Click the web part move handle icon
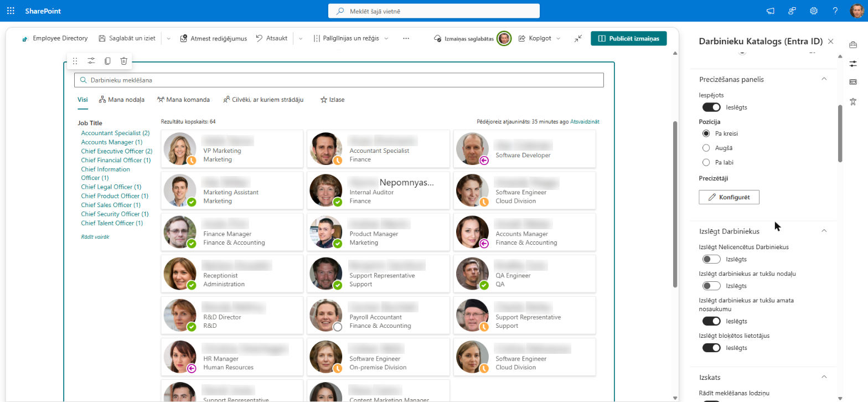 75,61
